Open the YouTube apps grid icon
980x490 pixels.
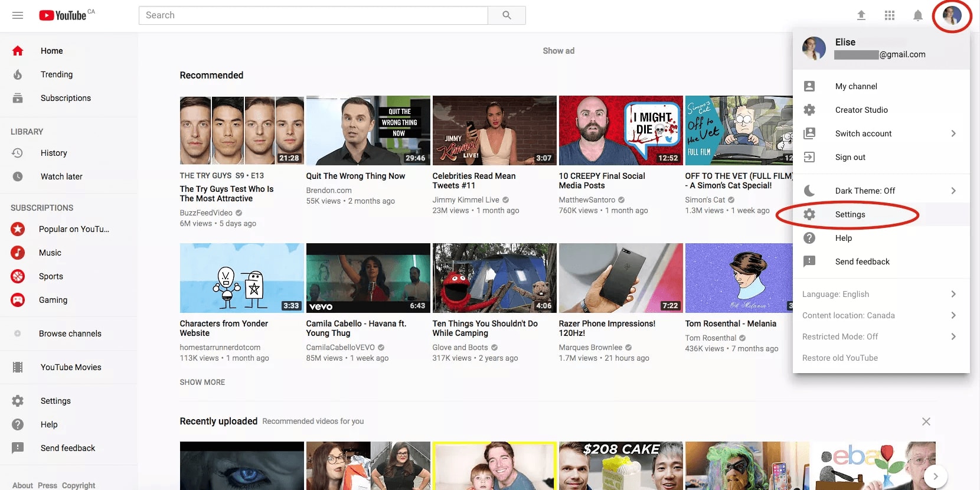(890, 15)
